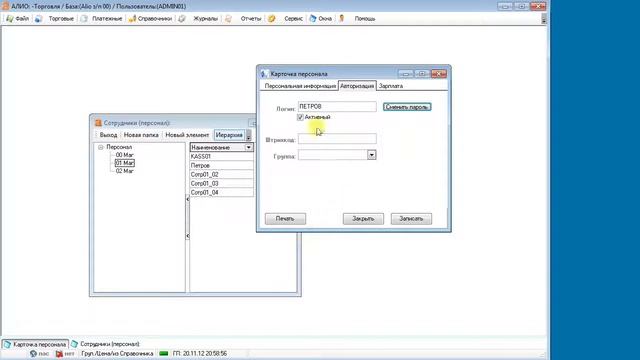This screenshot has height=360, width=640.
Task: Click the red 'нет' status bar icon
Action: click(59, 354)
